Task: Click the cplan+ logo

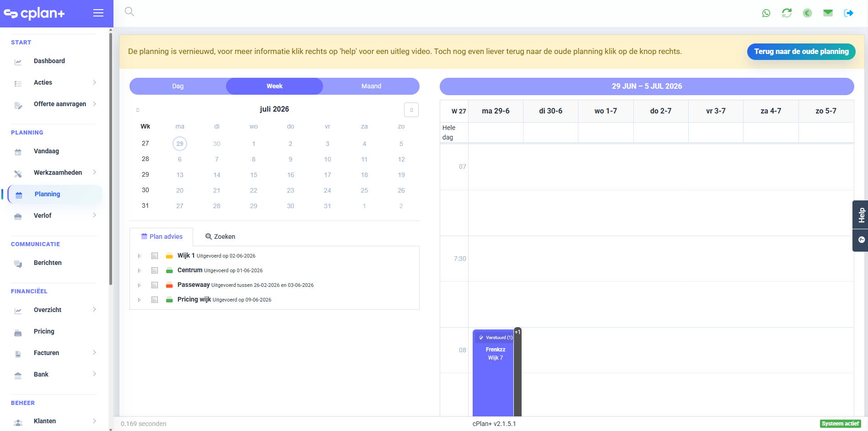Action: click(34, 13)
